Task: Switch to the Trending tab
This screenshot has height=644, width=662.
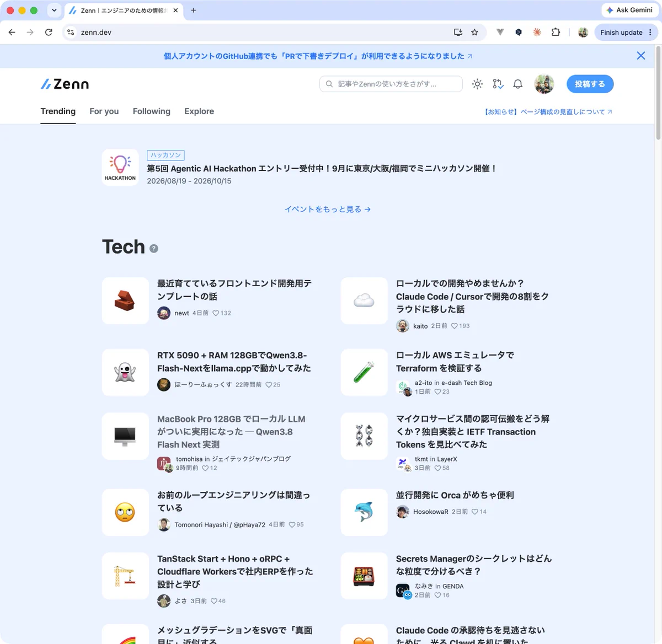Action: pyautogui.click(x=58, y=111)
